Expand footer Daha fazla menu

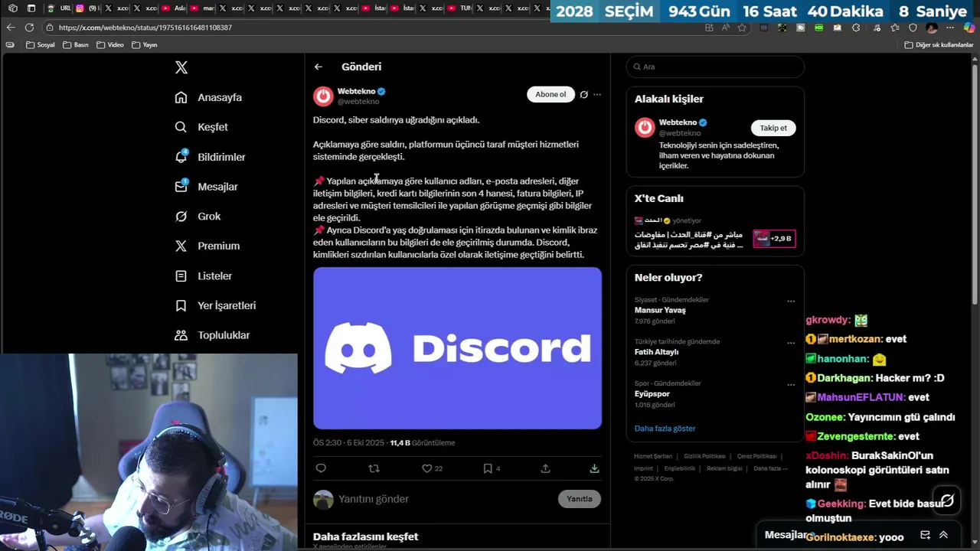[770, 468]
